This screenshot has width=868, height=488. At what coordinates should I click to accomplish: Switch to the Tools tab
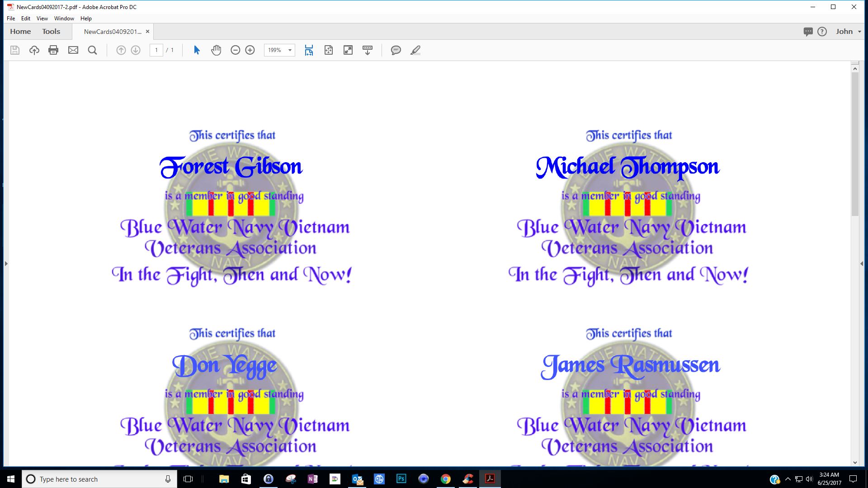(x=51, y=32)
